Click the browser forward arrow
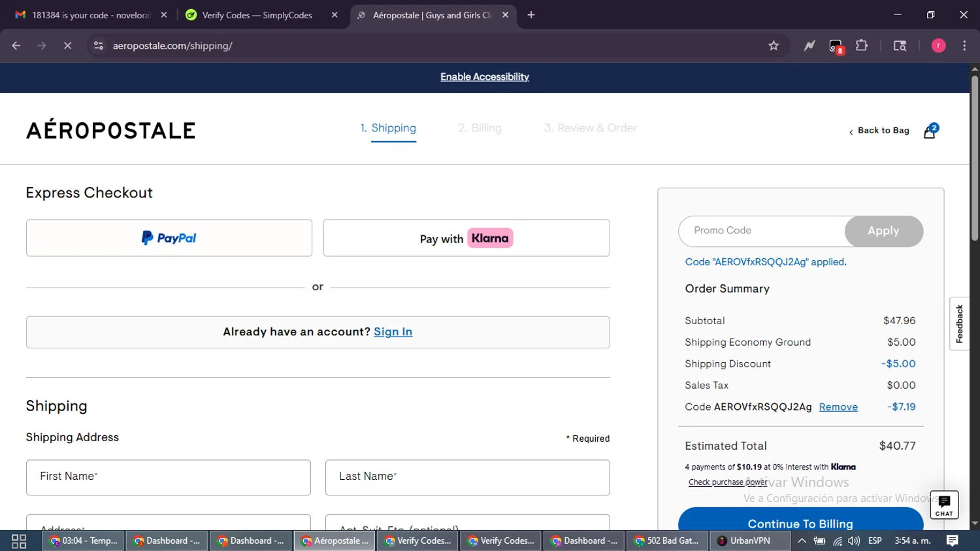 click(x=42, y=46)
